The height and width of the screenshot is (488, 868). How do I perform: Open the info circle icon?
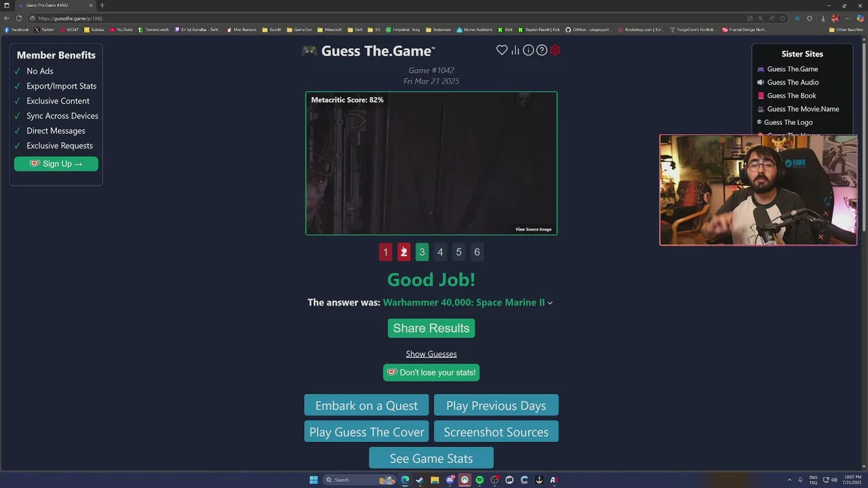point(528,50)
